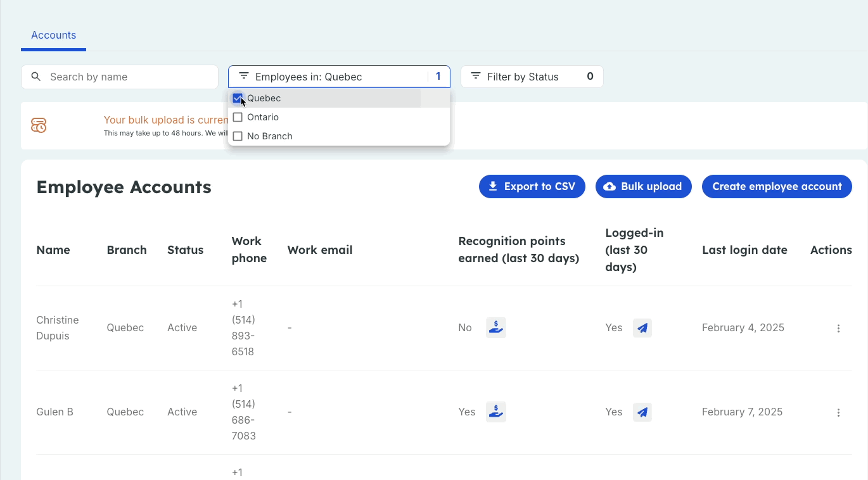Screen dimensions: 868x480
Task: Check the No Branch checkbox
Action: click(x=238, y=136)
